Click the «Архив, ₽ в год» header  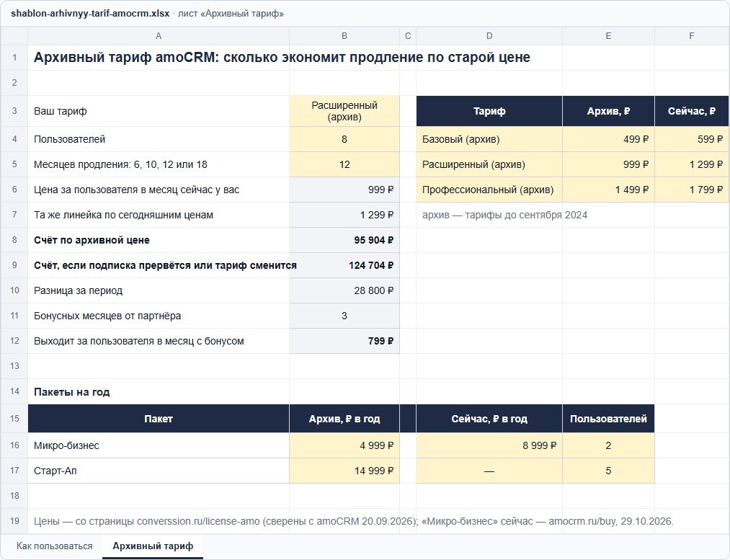[x=344, y=419]
